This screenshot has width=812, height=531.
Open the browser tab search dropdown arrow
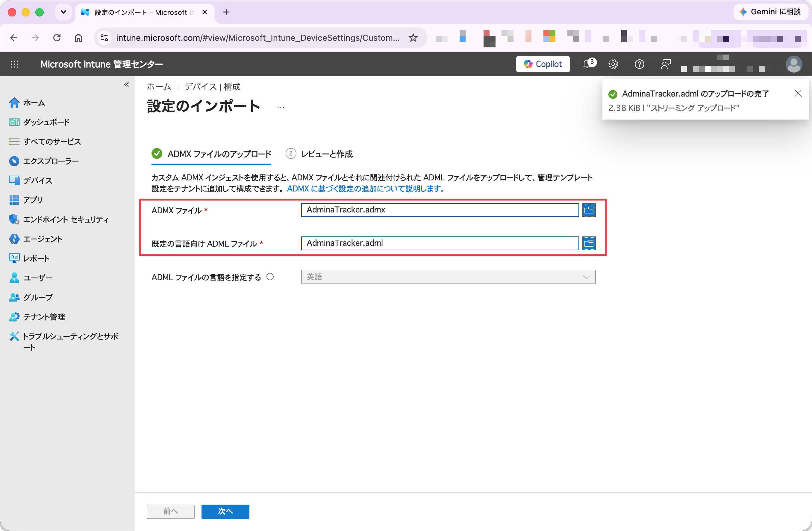pyautogui.click(x=63, y=12)
